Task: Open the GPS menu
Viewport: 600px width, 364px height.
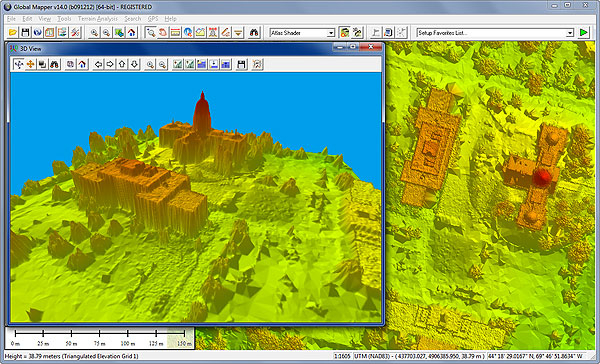Action: pos(153,19)
